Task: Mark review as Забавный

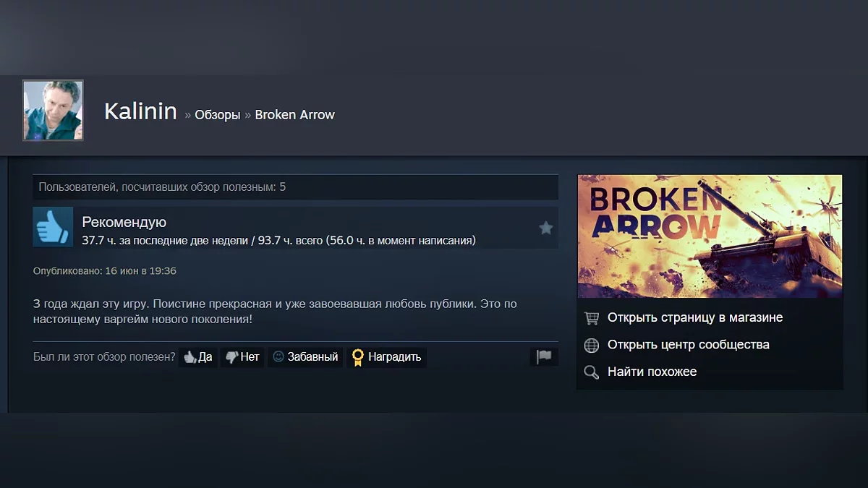Action: point(305,357)
